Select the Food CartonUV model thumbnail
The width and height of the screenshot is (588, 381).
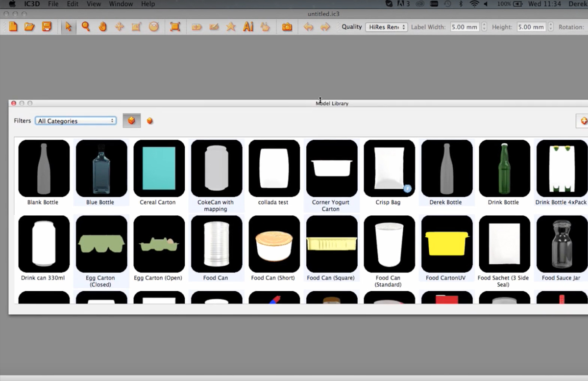(x=447, y=244)
